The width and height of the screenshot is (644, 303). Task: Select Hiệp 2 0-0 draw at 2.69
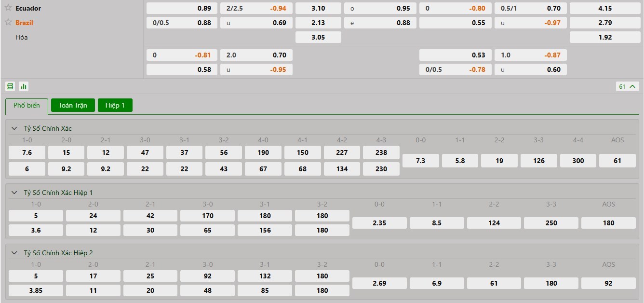coord(379,283)
